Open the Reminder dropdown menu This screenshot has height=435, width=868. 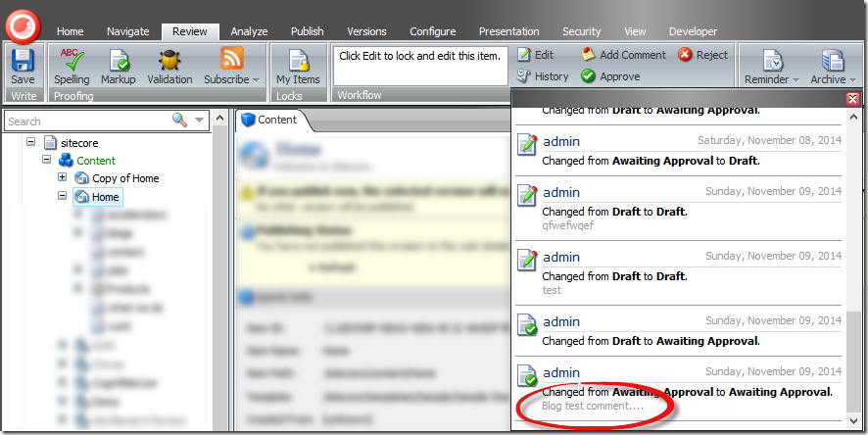coord(772,67)
